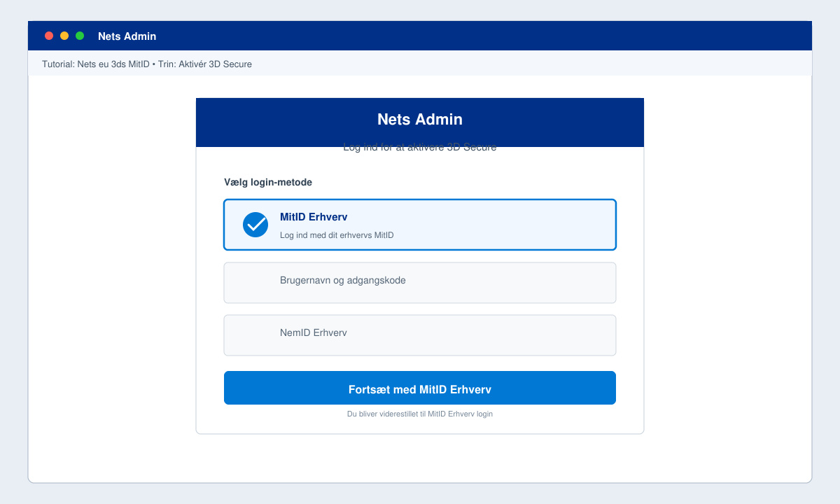Viewport: 840px width, 504px height.
Task: Click the Vælg login-metode label
Action: 268,182
